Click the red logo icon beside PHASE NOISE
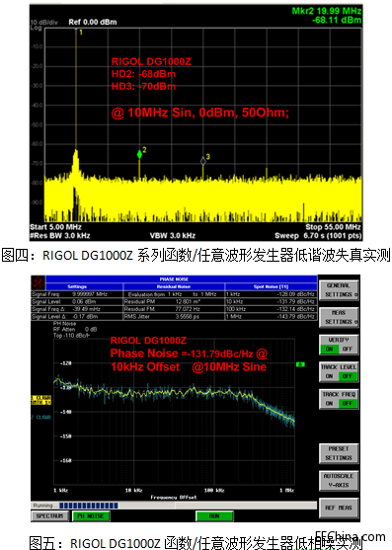Viewport: 392px width, 550px height. coord(38,282)
